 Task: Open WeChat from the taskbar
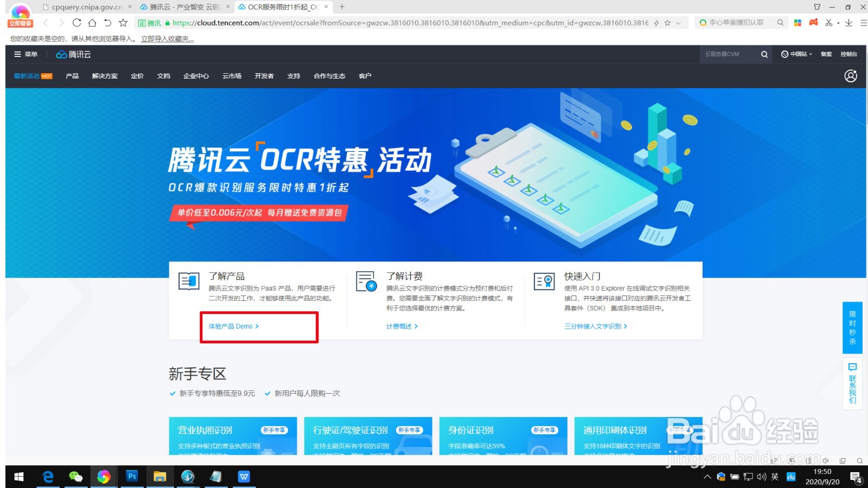76,477
